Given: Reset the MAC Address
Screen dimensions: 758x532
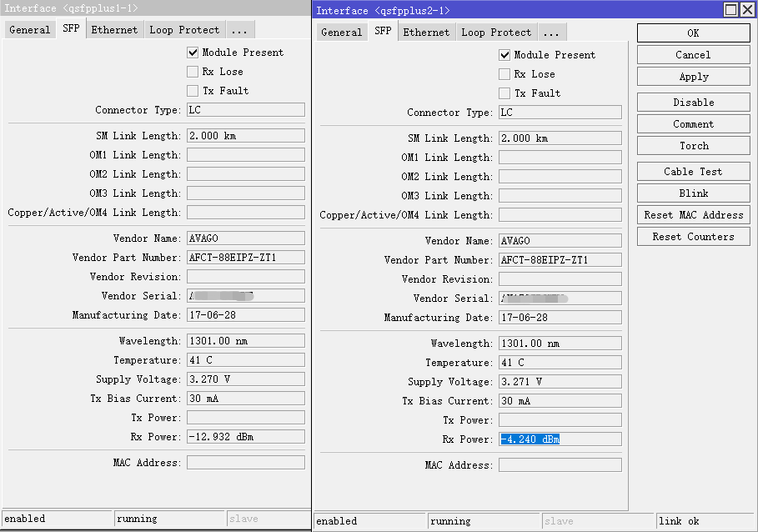Looking at the screenshot, I should point(693,215).
